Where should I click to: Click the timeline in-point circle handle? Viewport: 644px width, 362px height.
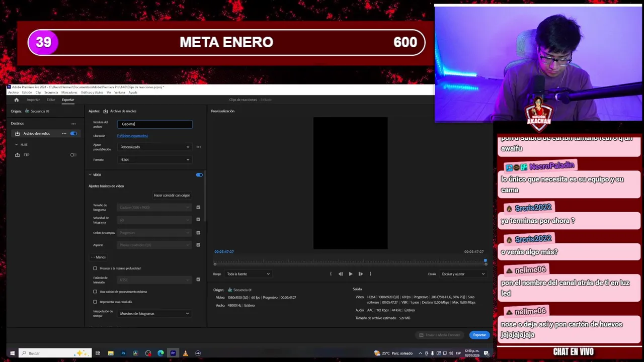point(215,264)
